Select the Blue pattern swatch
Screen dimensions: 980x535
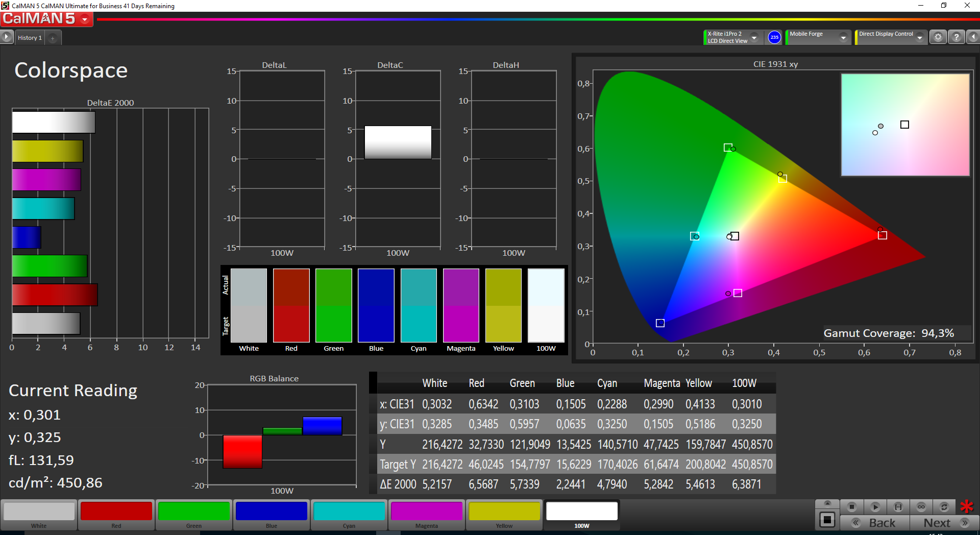click(x=272, y=515)
